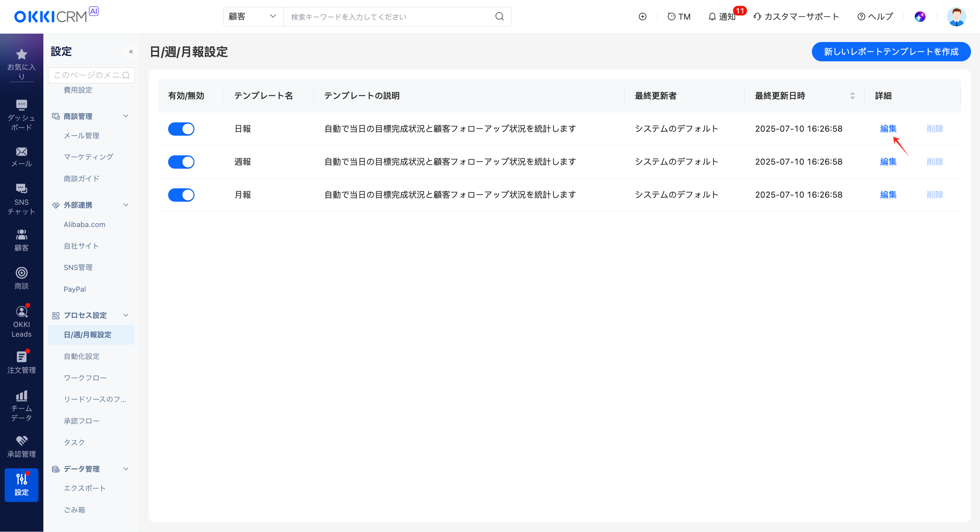Click the search magnifier icon in top bar
This screenshot has width=980, height=532.
pos(500,17)
